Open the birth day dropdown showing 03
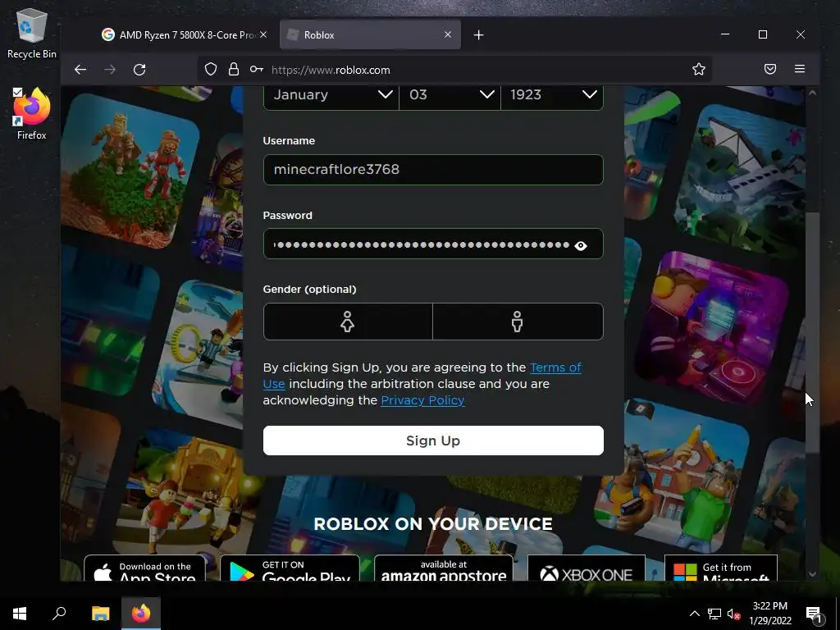Viewport: 840px width, 630px height. click(x=450, y=96)
